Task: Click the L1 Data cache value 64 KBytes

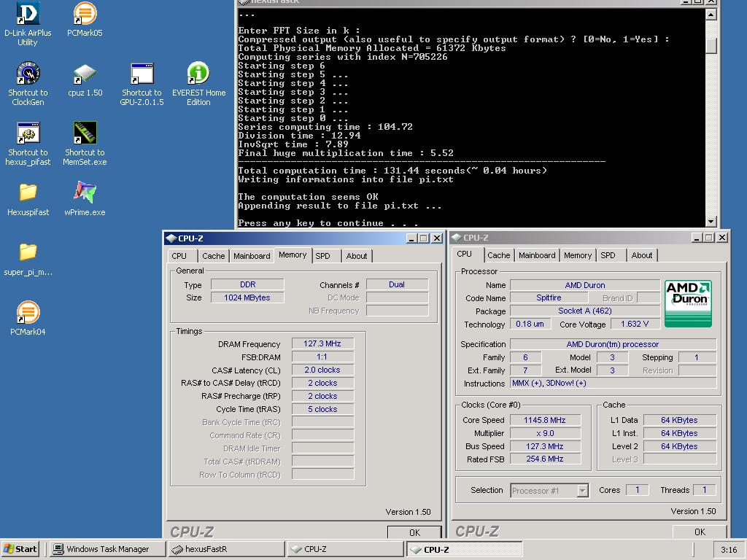Action: (679, 420)
